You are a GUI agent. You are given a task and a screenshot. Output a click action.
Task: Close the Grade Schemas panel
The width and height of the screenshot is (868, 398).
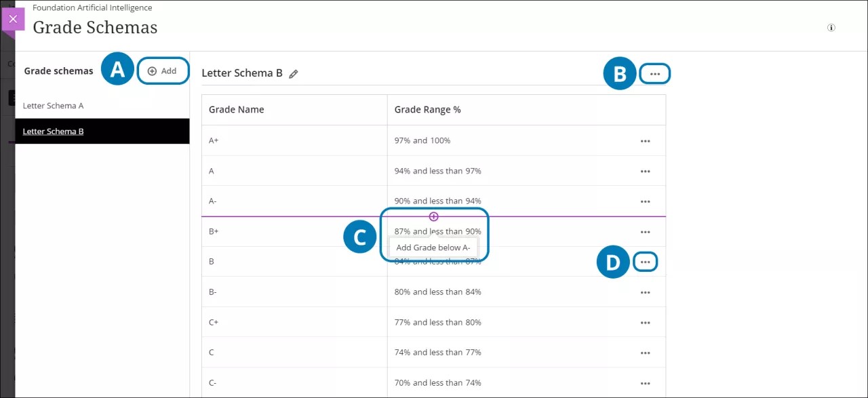(x=13, y=19)
